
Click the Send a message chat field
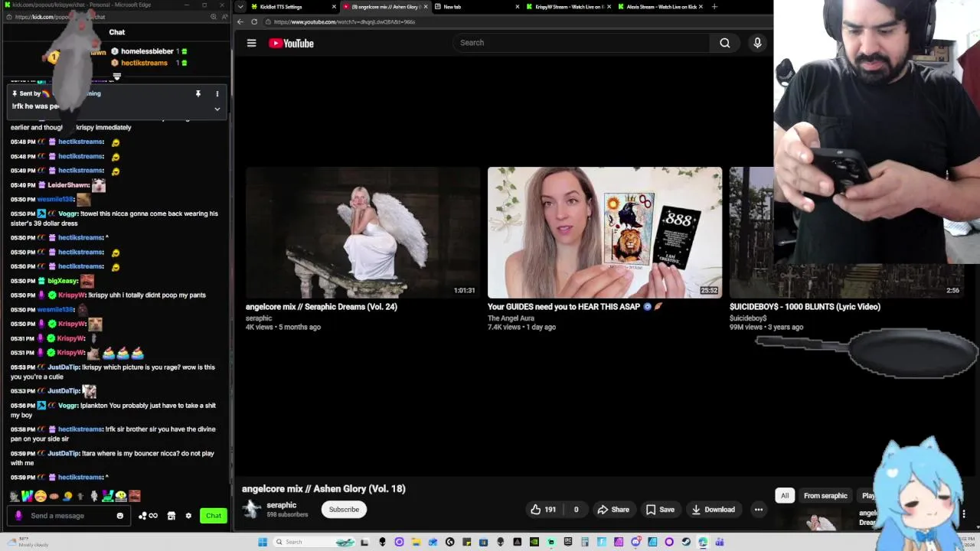point(69,516)
